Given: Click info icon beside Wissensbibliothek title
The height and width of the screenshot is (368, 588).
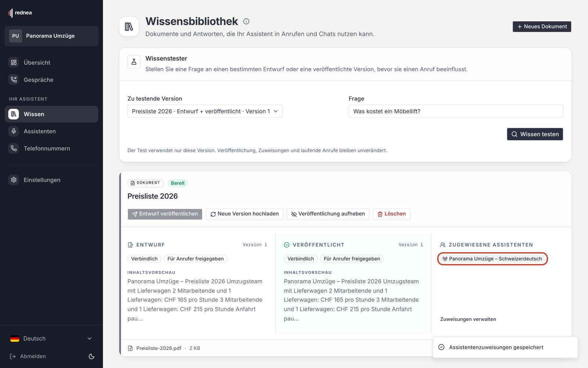Looking at the screenshot, I should [246, 21].
